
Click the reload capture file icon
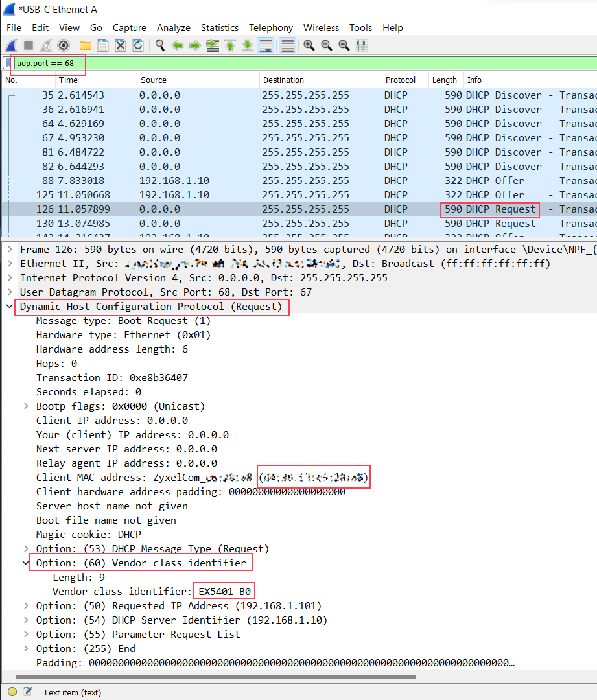point(138,45)
